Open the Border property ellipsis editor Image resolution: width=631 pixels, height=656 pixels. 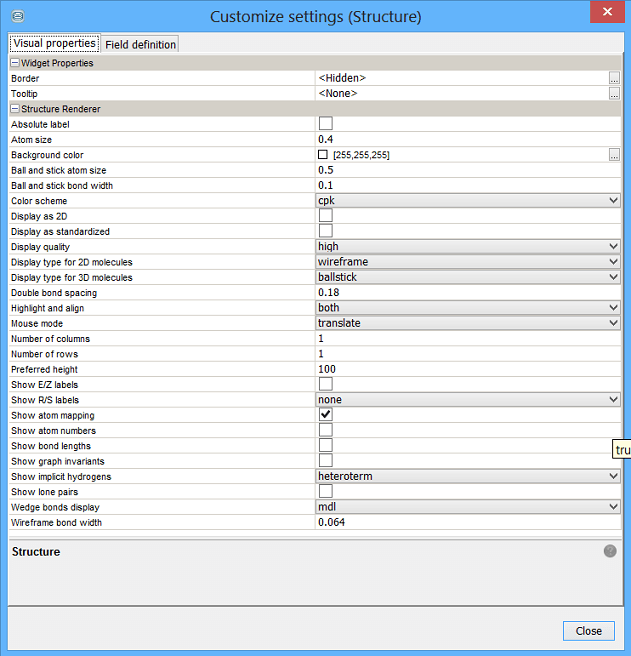click(614, 78)
